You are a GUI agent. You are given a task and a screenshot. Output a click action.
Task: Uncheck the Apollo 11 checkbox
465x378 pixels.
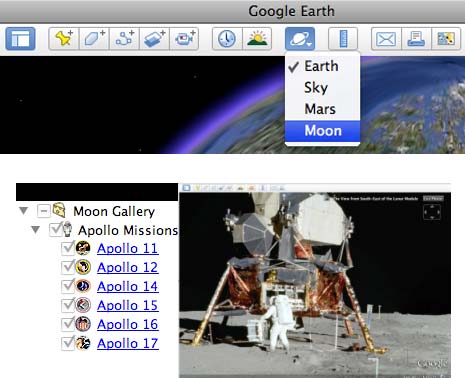point(68,248)
